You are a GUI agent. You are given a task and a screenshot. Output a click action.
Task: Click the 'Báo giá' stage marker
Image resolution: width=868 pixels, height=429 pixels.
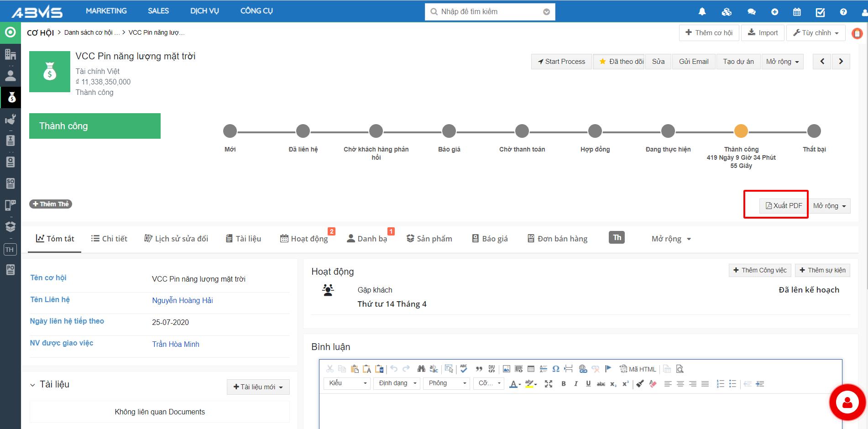(x=449, y=131)
